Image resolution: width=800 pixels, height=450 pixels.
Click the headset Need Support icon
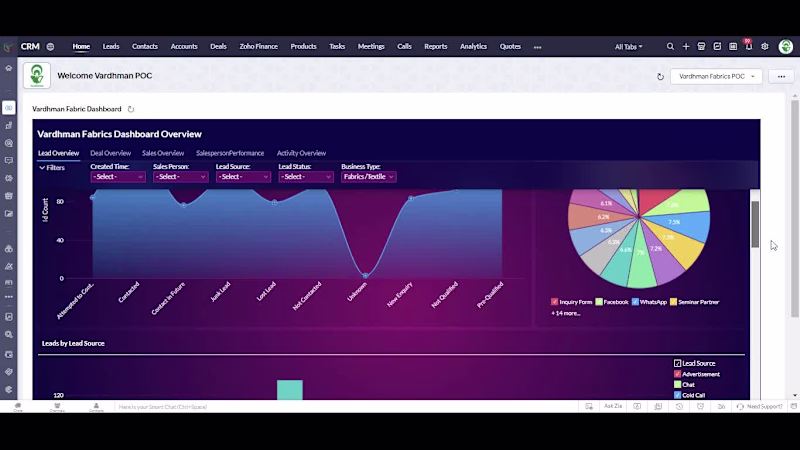[740, 407]
